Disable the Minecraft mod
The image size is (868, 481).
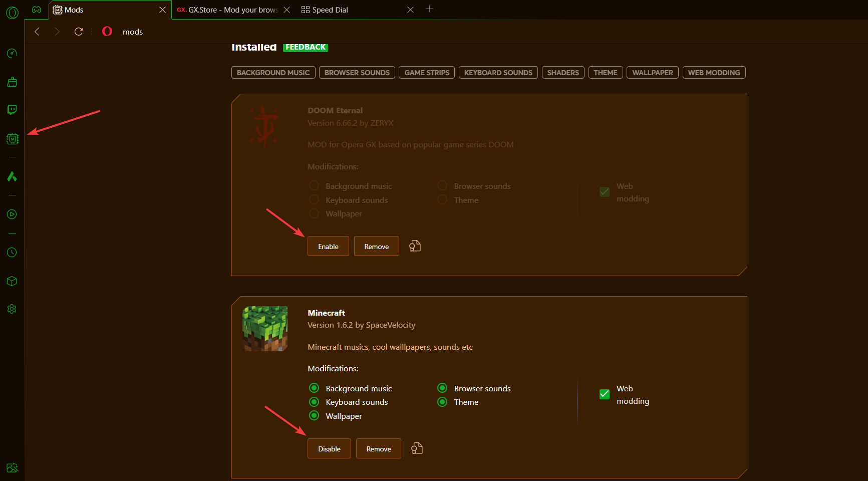[329, 448]
